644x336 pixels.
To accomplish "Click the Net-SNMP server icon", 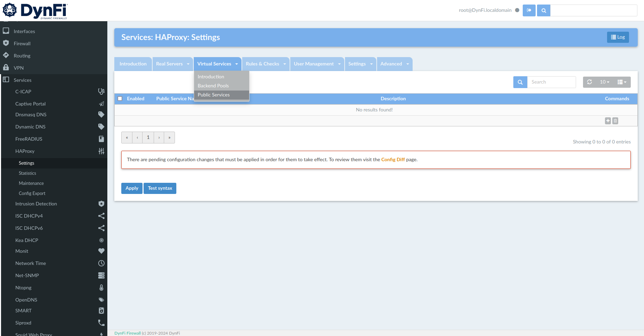I will 101,275.
